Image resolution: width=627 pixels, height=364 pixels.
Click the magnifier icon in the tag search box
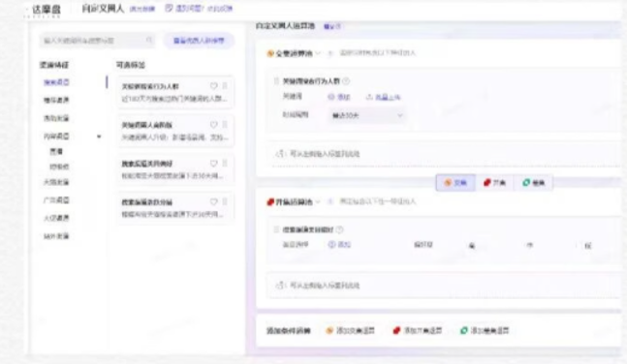coord(149,40)
